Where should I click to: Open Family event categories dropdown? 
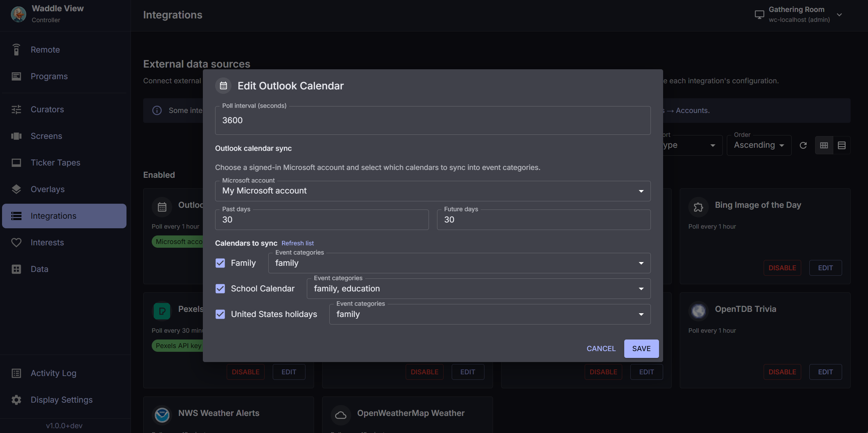459,263
